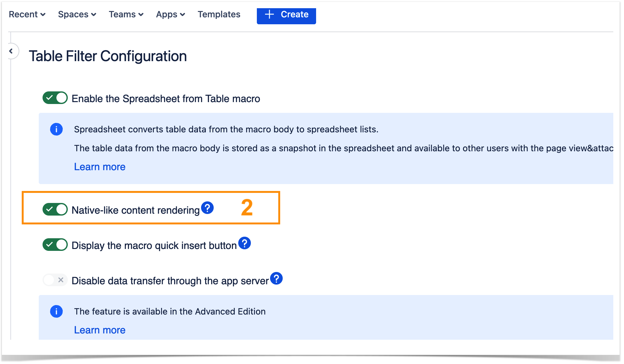Viewport: 624px width, 364px height.
Task: Click help icon beside macro quick insert button
Action: 244,243
